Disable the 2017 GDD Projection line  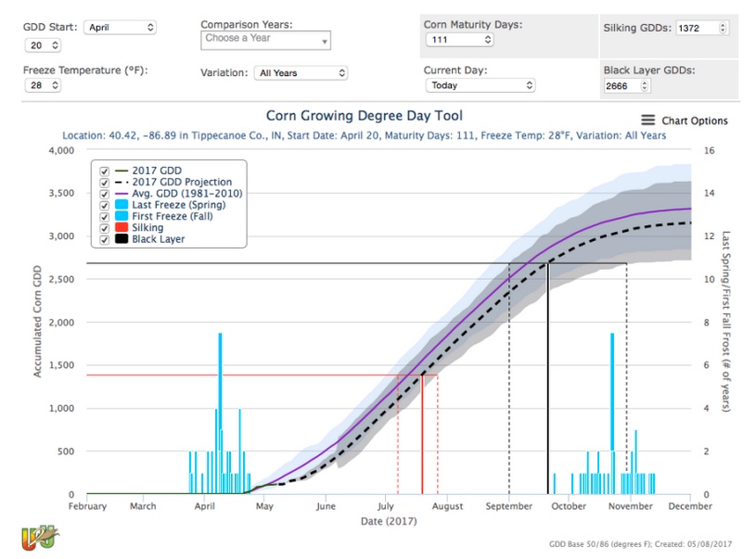point(104,182)
